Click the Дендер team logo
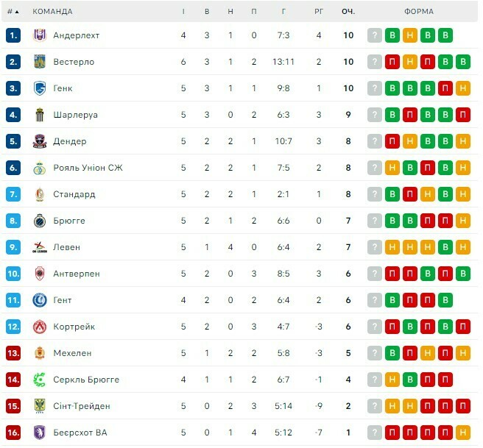 [x=40, y=141]
